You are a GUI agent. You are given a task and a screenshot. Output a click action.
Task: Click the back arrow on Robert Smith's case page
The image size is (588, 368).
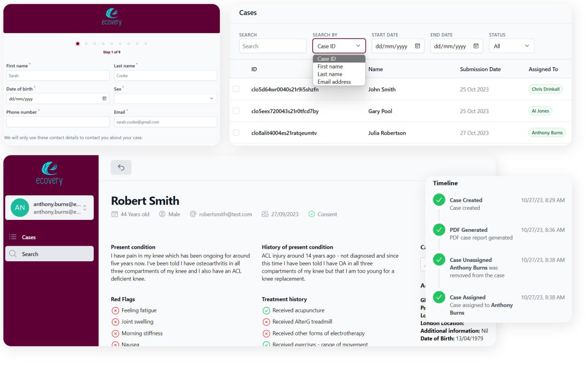[x=121, y=167]
